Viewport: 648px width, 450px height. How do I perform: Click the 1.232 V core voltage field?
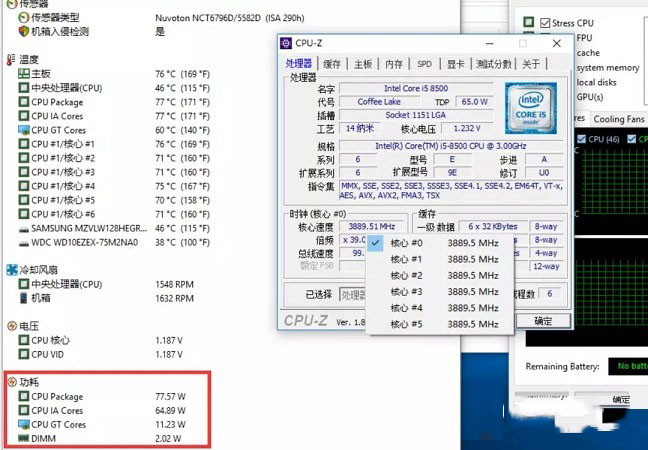click(467, 129)
